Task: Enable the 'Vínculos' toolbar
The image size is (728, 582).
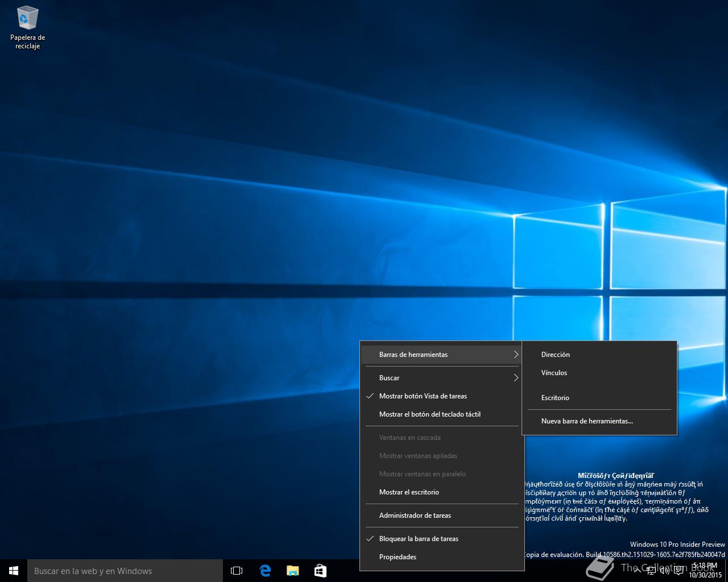Action: pyautogui.click(x=599, y=373)
